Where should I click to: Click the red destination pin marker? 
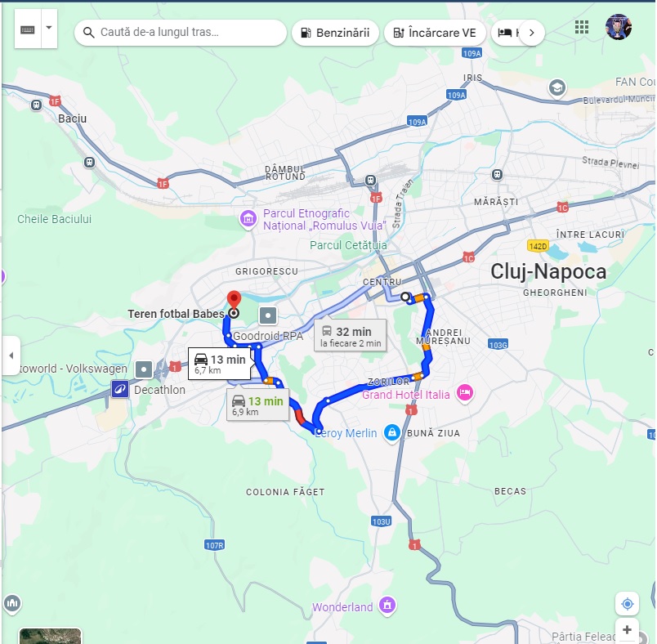coord(234,300)
